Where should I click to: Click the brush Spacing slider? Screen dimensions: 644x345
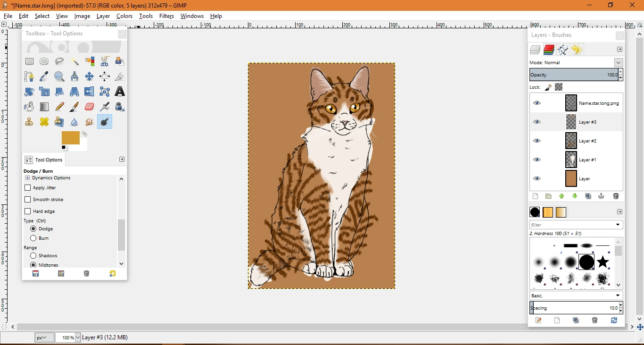coord(574,308)
